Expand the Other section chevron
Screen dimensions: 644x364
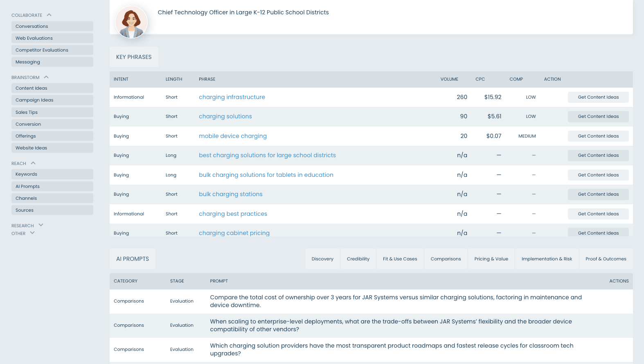click(x=32, y=233)
